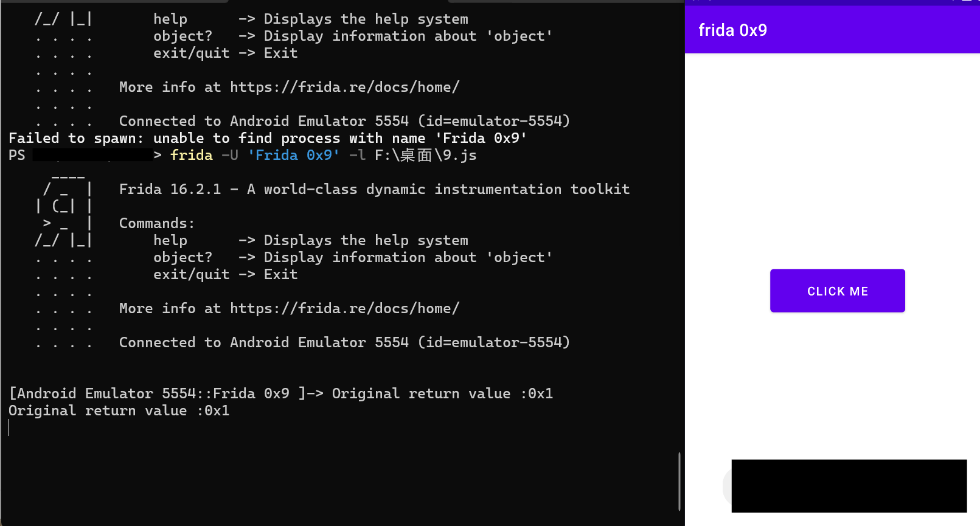
Task: Tap the CLICK ME button
Action: pyautogui.click(x=837, y=291)
